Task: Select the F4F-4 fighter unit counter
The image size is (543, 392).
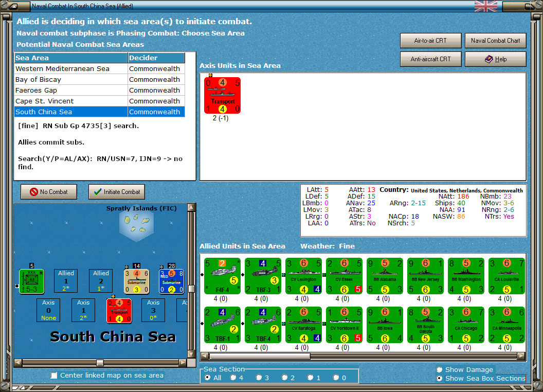Action: 222,276
